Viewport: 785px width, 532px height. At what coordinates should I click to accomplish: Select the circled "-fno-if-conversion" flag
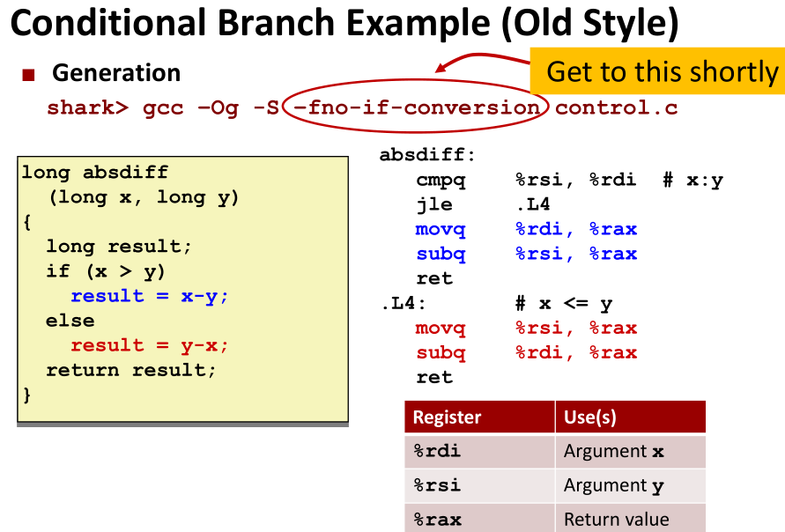pyautogui.click(x=417, y=107)
